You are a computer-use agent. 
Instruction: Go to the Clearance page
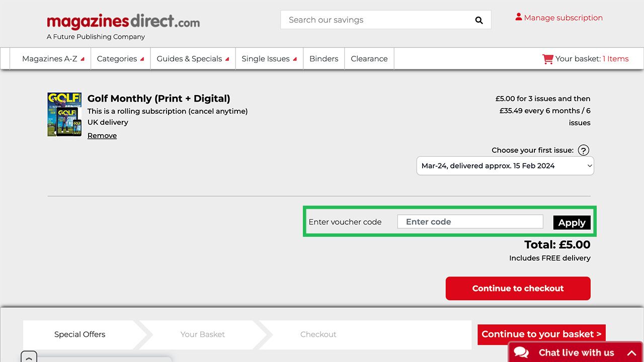tap(369, 59)
